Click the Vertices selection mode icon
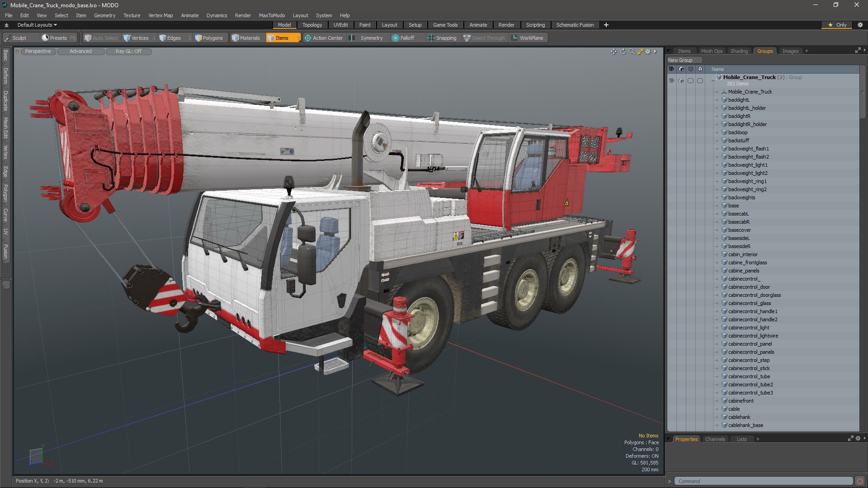The width and height of the screenshot is (868, 488). point(127,38)
